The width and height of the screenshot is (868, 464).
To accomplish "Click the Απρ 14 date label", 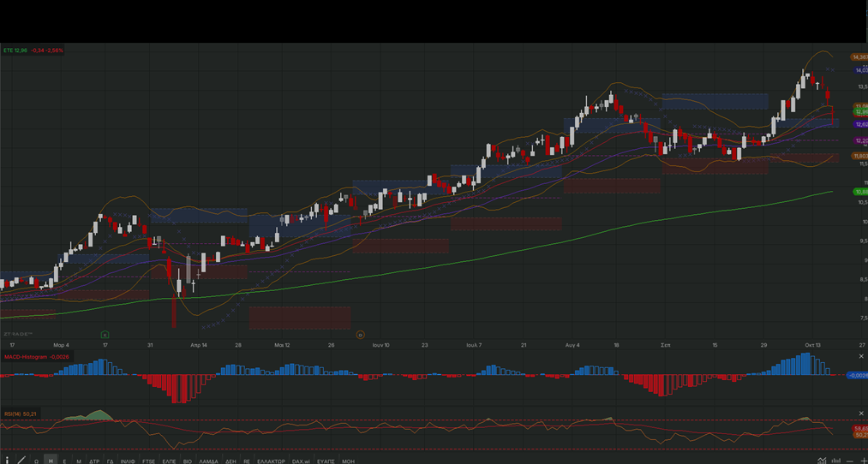I will coord(198,344).
